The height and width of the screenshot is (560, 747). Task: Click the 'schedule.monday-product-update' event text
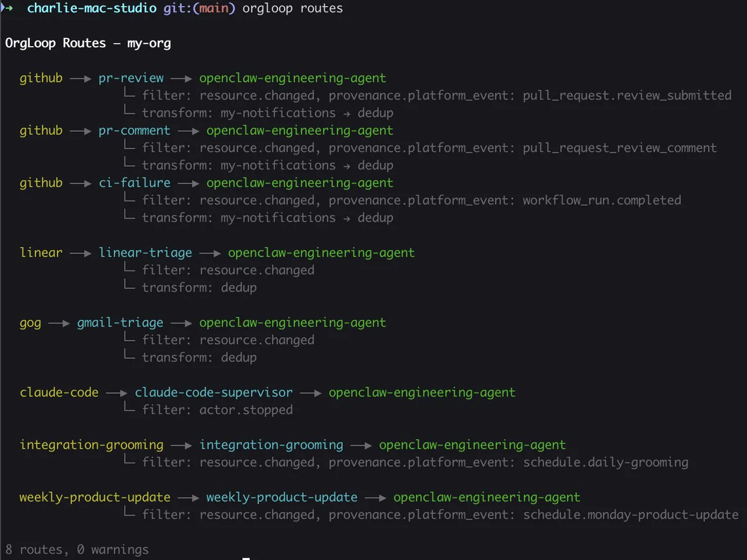631,515
